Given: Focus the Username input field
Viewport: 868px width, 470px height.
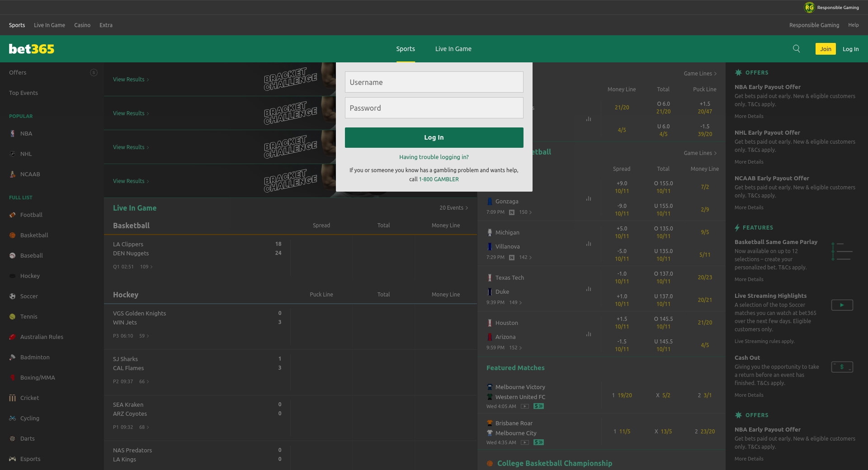Looking at the screenshot, I should (x=434, y=82).
